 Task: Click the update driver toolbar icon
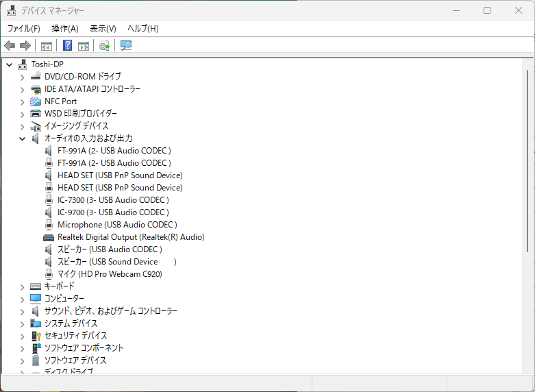pyautogui.click(x=104, y=45)
